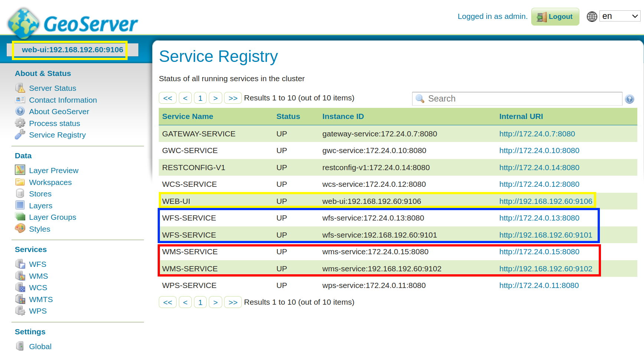Viewport: 644px width, 351px height.
Task: Open WFS URI http://192.168.192.60:9101
Action: 546,235
